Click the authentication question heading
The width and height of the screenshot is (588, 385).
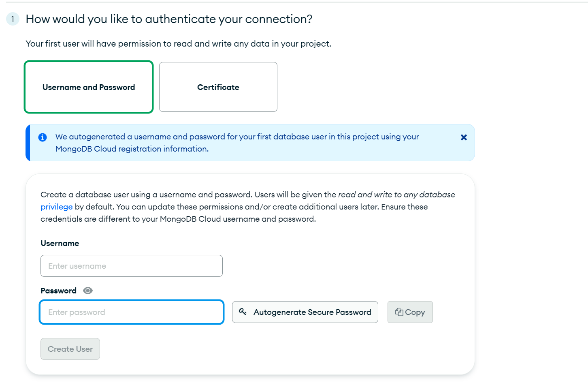[169, 19]
